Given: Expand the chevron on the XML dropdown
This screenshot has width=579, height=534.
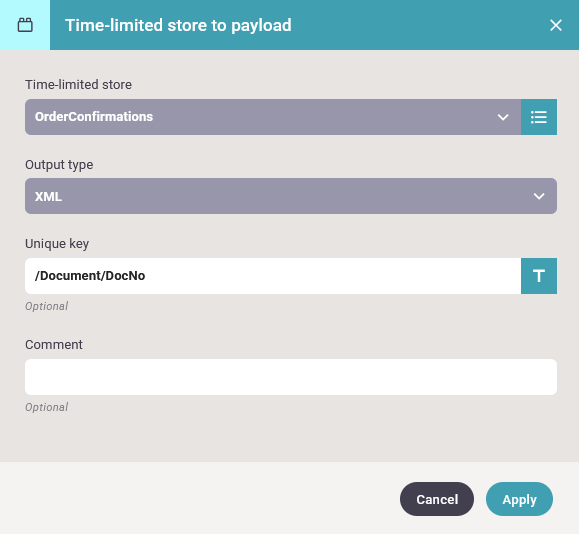Looking at the screenshot, I should pyautogui.click(x=539, y=196).
